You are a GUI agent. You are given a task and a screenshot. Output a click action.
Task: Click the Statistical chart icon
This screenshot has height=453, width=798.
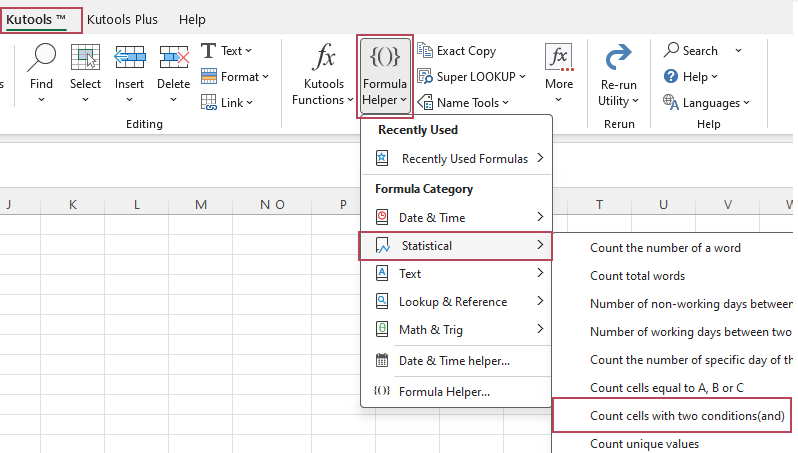pos(383,246)
